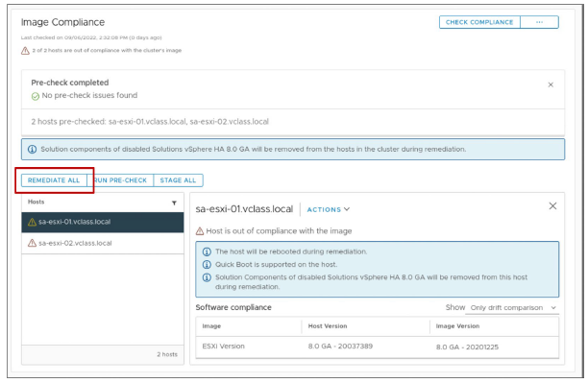This screenshot has width=588, height=383.
Task: Click host version value 8.0 GA - 20037389
Action: click(x=340, y=347)
